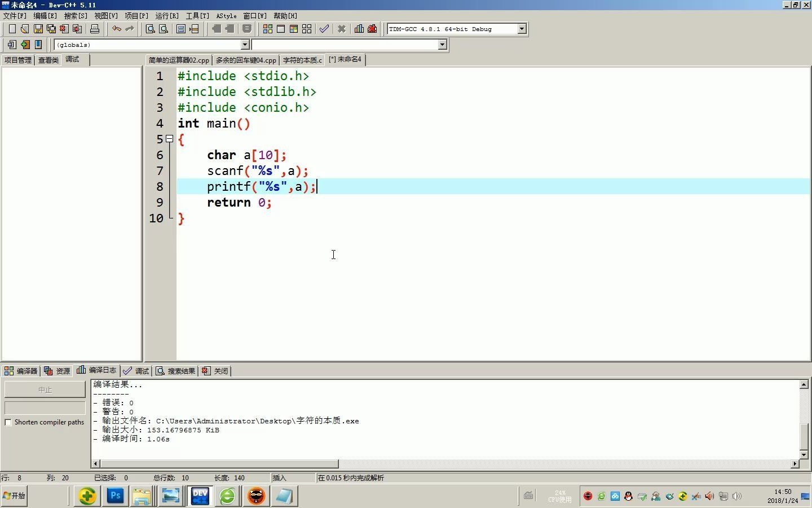The image size is (812, 508).
Task: Click the Compile and Run toolbar icon
Action: coord(294,29)
